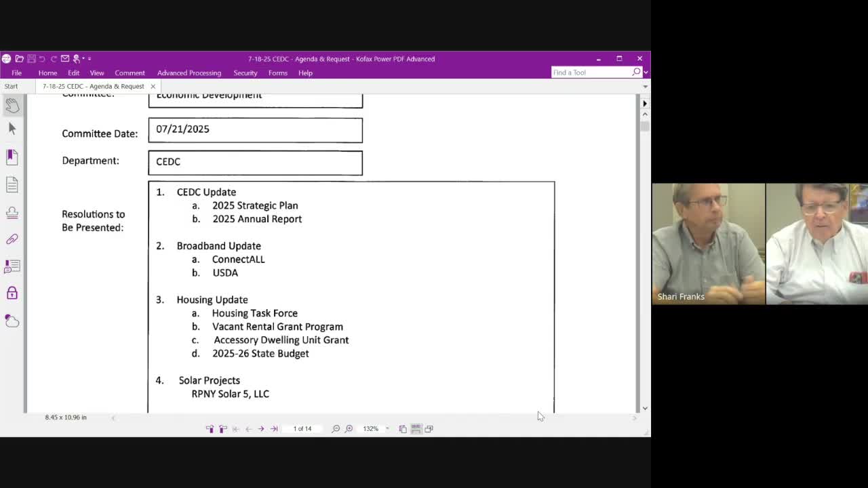This screenshot has height=488, width=868.
Task: Toggle continuous page view mode
Action: pyautogui.click(x=416, y=428)
